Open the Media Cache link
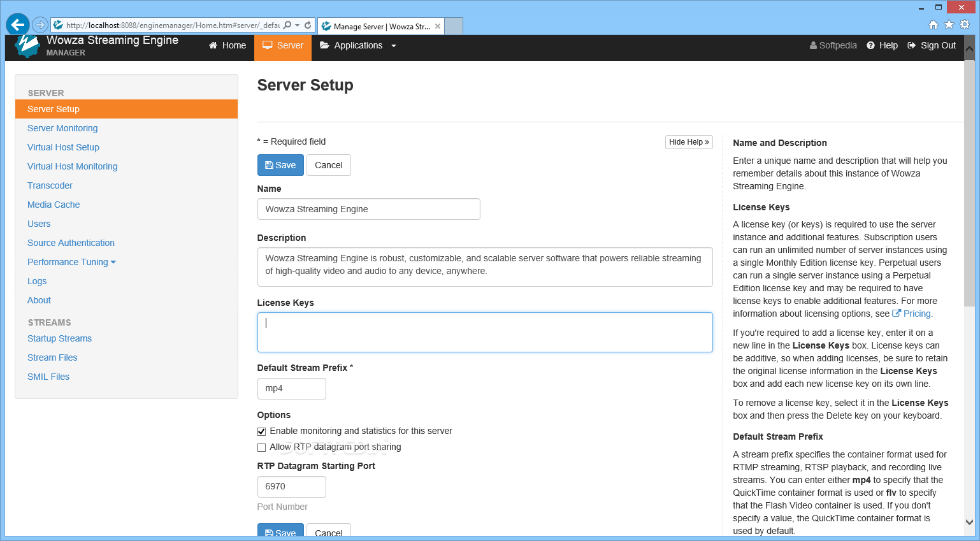Image resolution: width=980 pixels, height=541 pixels. [x=54, y=205]
